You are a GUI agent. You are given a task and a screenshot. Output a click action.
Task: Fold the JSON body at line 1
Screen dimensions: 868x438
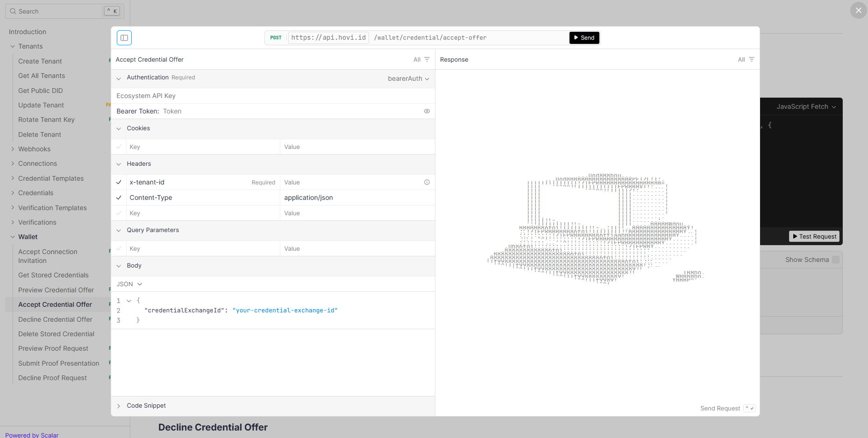click(x=129, y=301)
